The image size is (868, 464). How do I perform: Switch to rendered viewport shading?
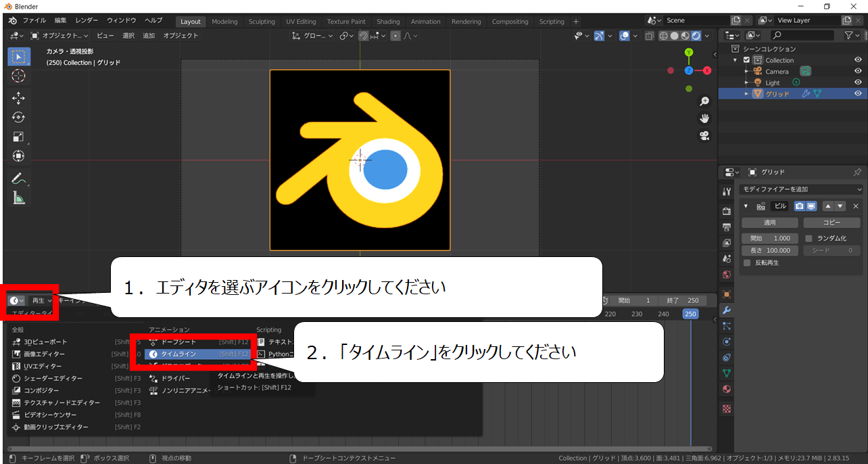[696, 36]
